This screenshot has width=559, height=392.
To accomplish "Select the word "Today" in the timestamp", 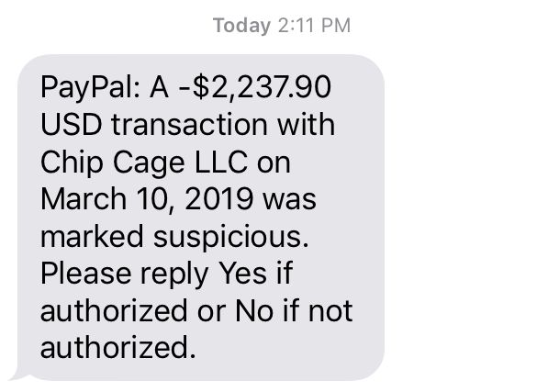I will [x=241, y=26].
